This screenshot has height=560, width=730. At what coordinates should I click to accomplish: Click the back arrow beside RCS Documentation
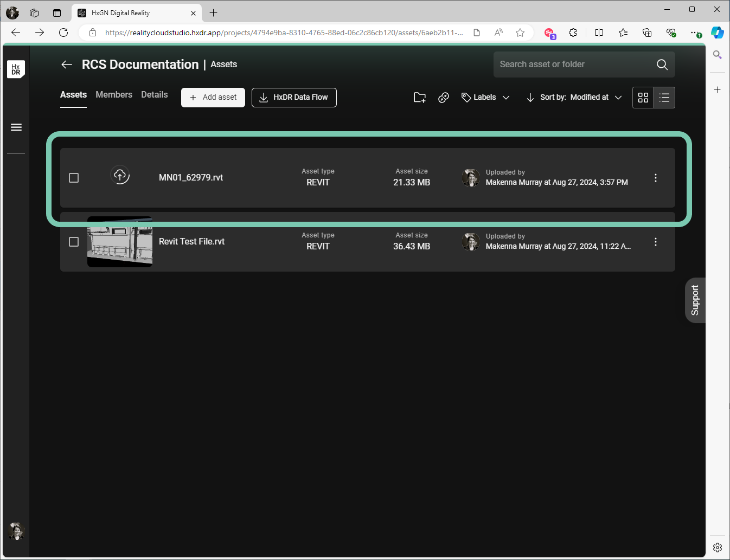tap(67, 65)
